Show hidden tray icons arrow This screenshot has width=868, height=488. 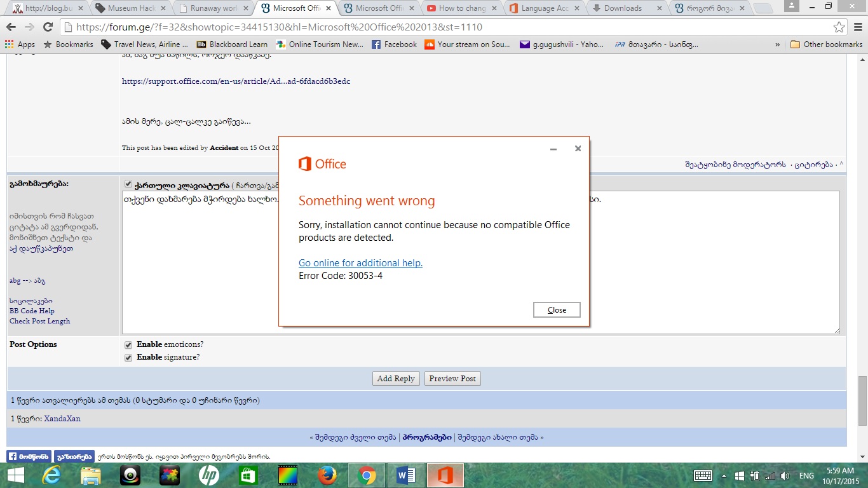click(724, 476)
